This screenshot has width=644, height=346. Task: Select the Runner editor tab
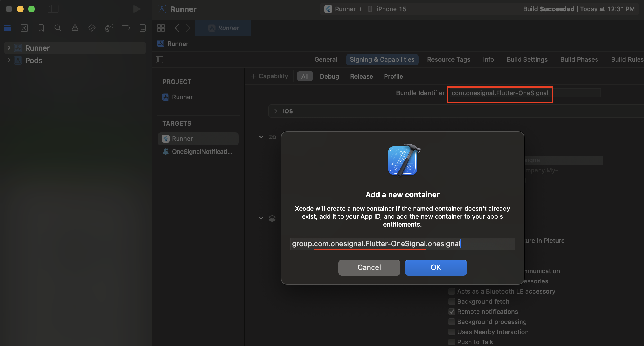pyautogui.click(x=223, y=28)
